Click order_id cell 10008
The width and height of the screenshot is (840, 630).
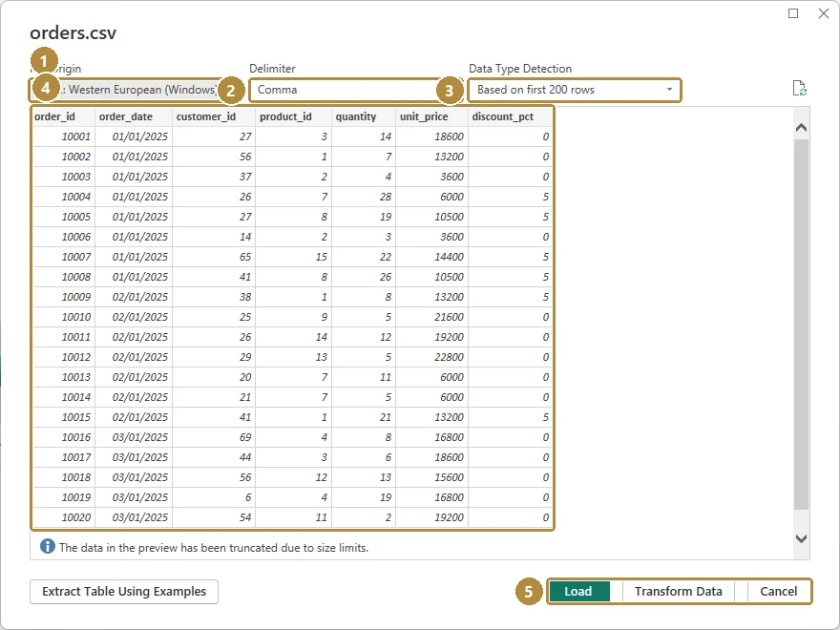[x=64, y=277]
